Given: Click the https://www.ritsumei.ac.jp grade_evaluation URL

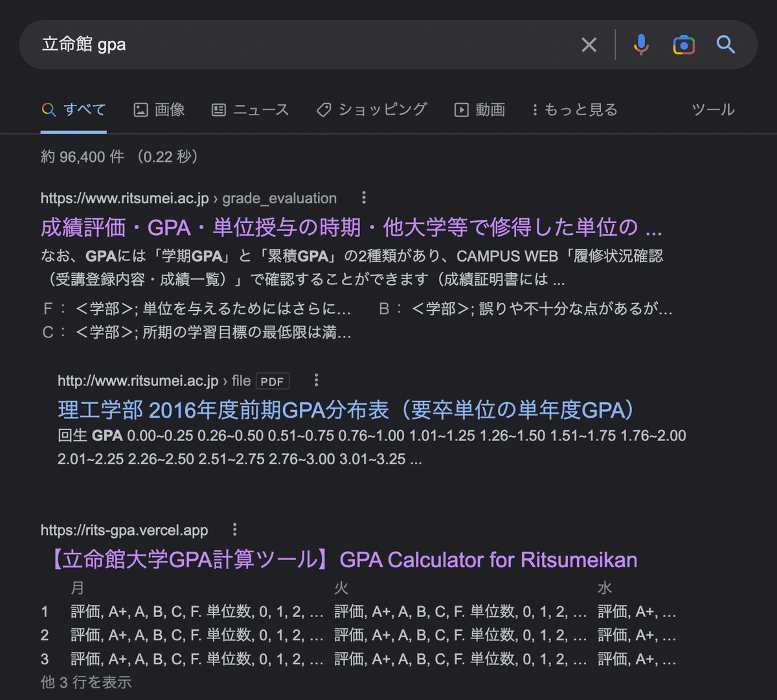Looking at the screenshot, I should click(188, 198).
